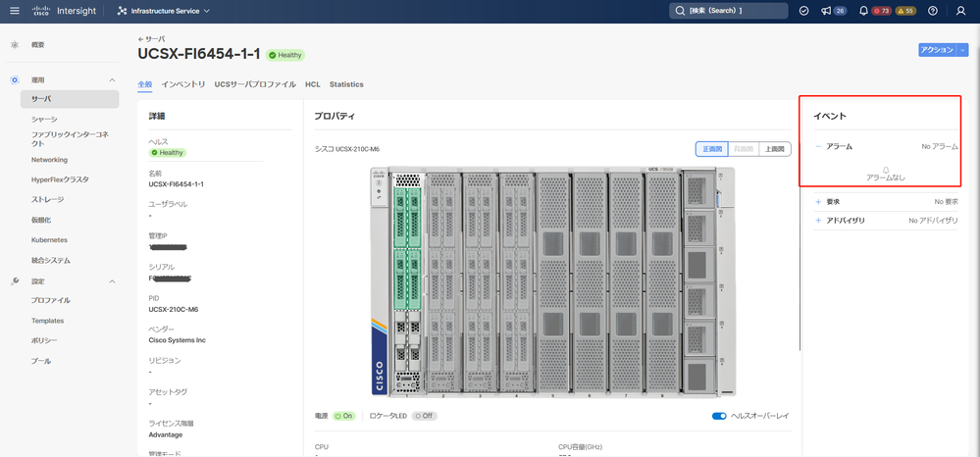Click the アクション button
The height and width of the screenshot is (457, 980).
(937, 50)
